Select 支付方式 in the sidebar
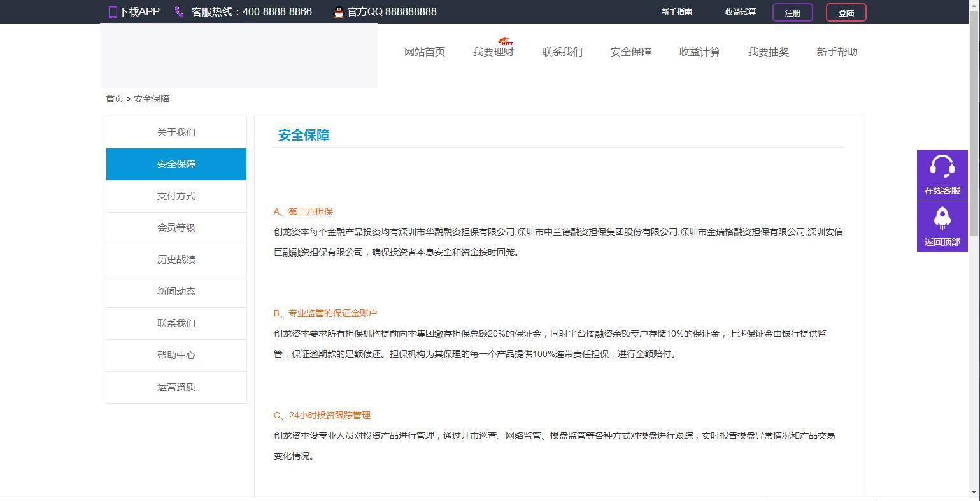 pyautogui.click(x=176, y=195)
